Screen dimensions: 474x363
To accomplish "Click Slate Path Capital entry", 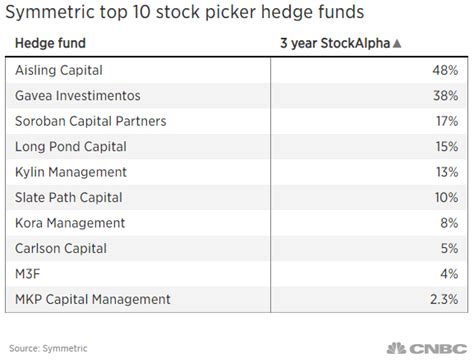I will coord(69,198).
